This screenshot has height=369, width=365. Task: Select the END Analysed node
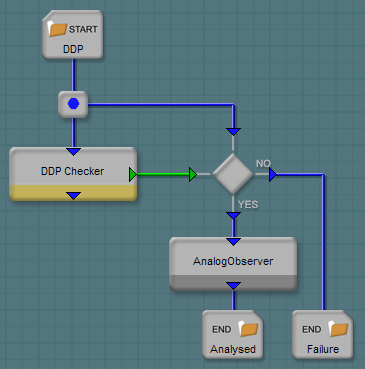point(233,334)
